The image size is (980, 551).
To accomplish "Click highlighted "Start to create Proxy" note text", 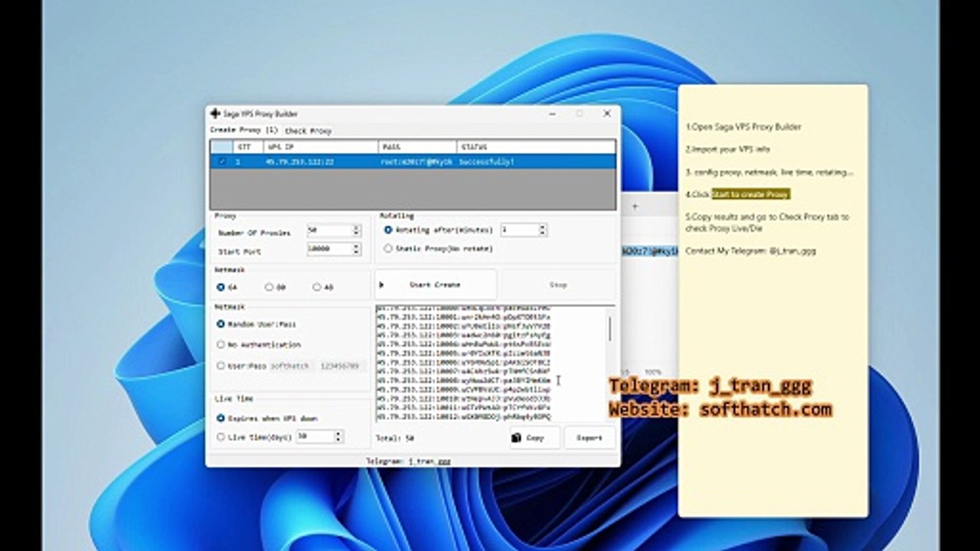I will pyautogui.click(x=750, y=194).
